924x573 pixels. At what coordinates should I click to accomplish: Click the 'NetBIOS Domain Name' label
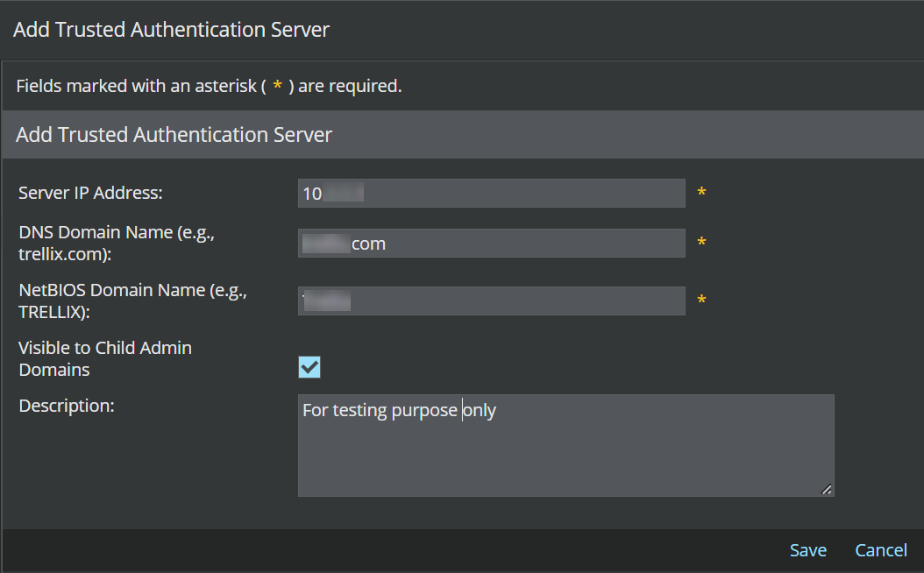point(132,301)
